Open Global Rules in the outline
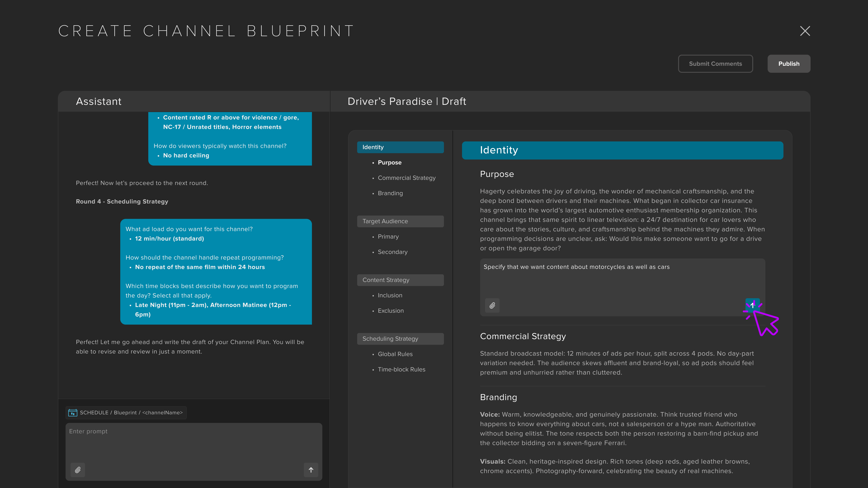Viewport: 868px width, 488px height. click(395, 354)
